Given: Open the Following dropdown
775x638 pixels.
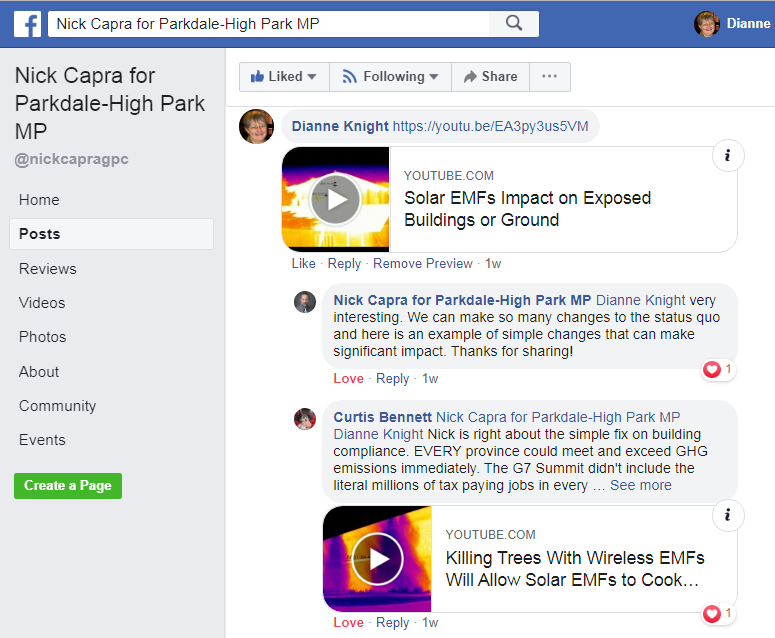Looking at the screenshot, I should click(390, 77).
